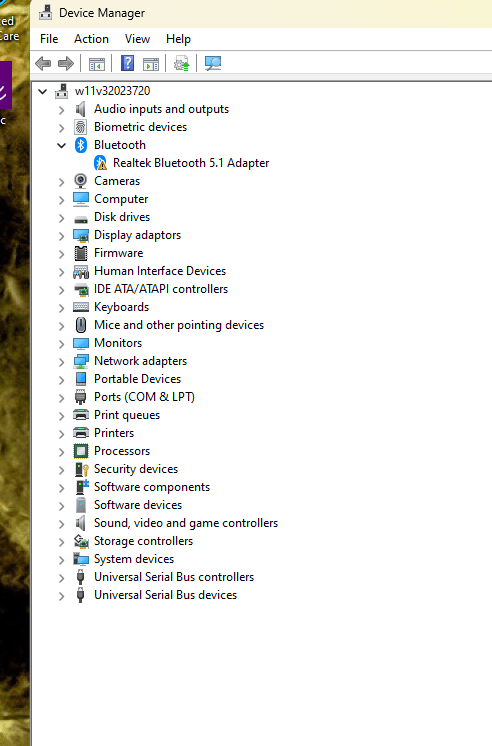
Task: Click the Security devices key icon
Action: (82, 469)
